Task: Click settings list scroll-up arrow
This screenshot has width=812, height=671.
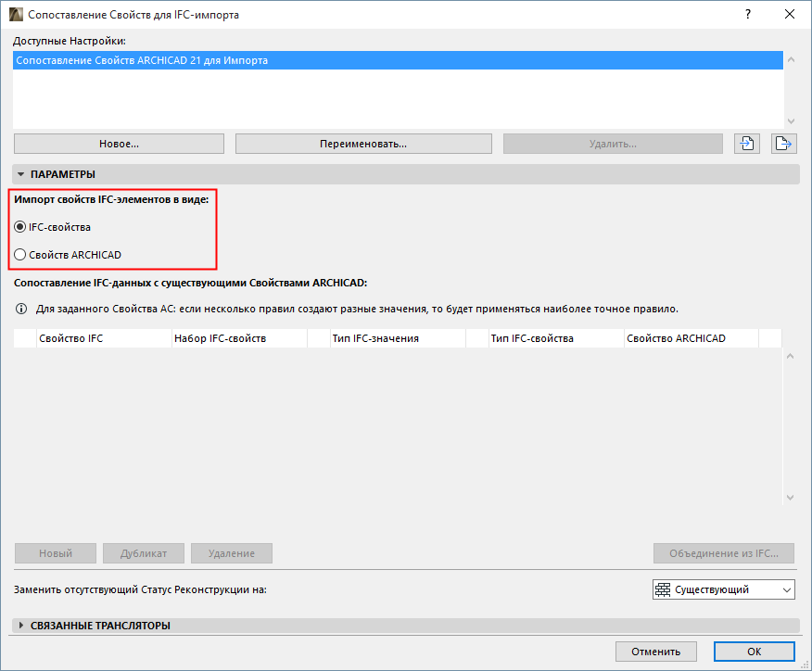Action: (791, 59)
